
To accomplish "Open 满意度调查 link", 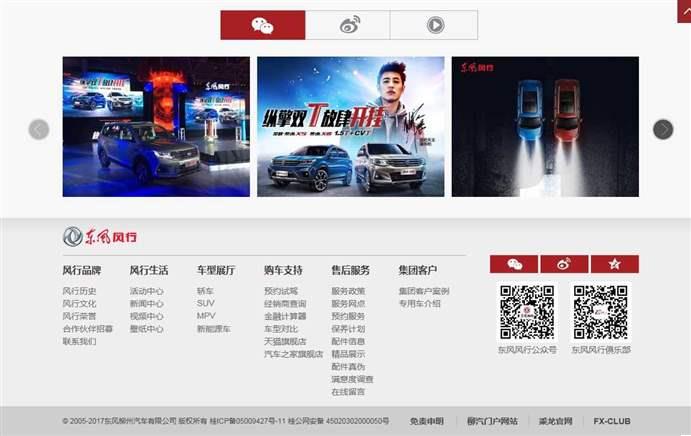I will click(x=353, y=379).
